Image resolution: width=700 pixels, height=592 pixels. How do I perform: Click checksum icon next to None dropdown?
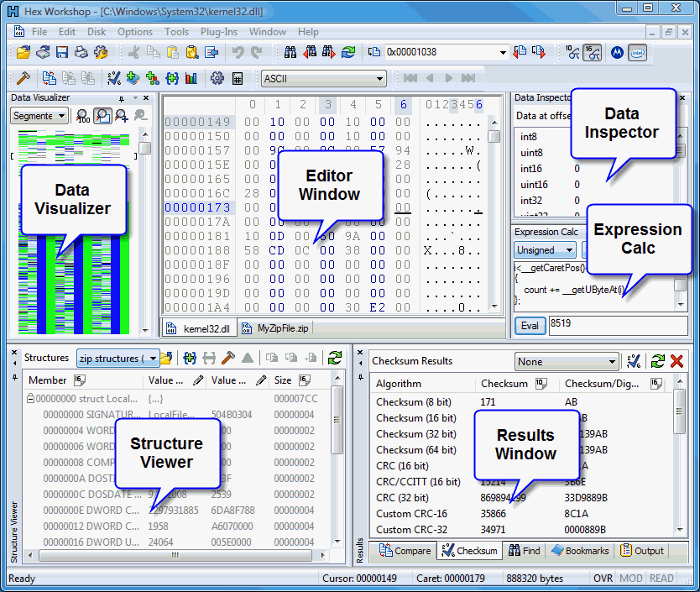pyautogui.click(x=634, y=361)
